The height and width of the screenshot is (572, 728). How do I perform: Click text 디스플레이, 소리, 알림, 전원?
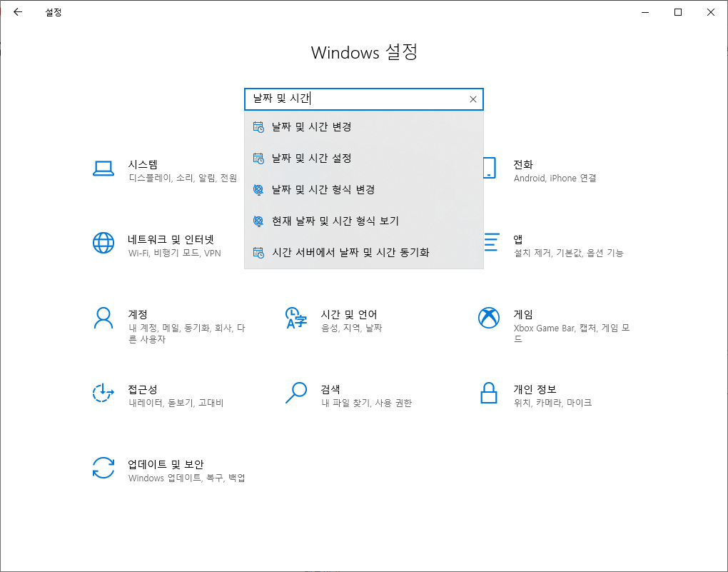click(x=183, y=178)
